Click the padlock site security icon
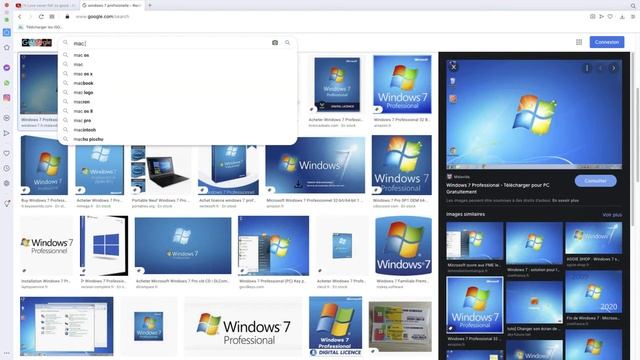The height and width of the screenshot is (360, 640). 67,17
